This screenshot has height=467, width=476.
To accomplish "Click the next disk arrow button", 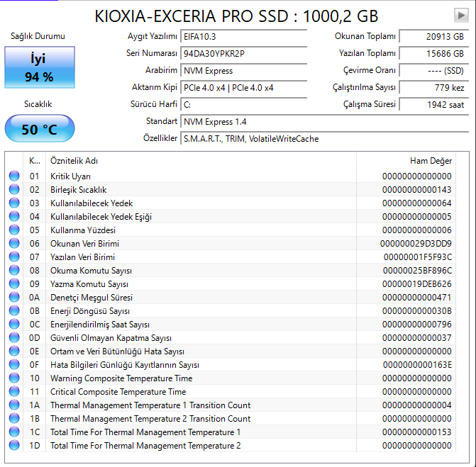I will pos(461,15).
